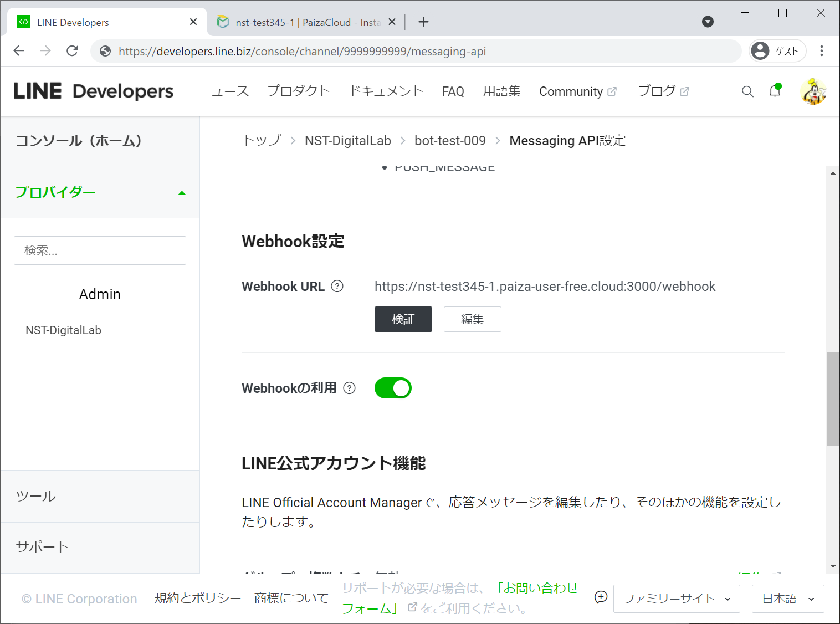Close the PaizaCloud tab
The image size is (840, 624).
pos(392,22)
